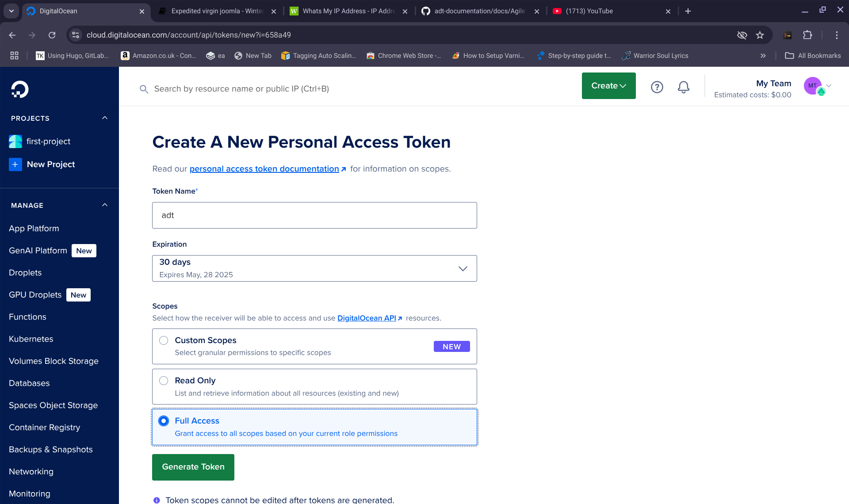Open personal access token documentation link
The height and width of the screenshot is (504, 849).
click(264, 169)
